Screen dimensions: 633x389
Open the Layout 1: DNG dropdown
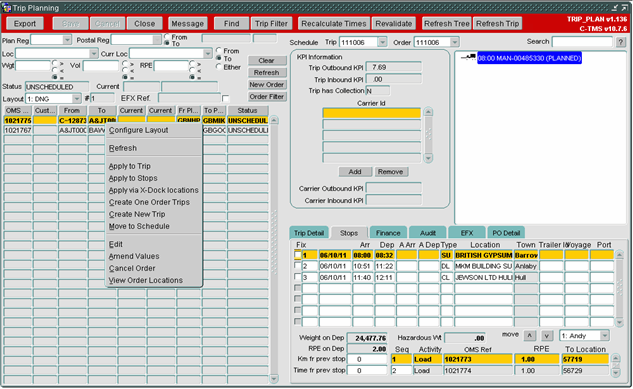click(x=77, y=99)
